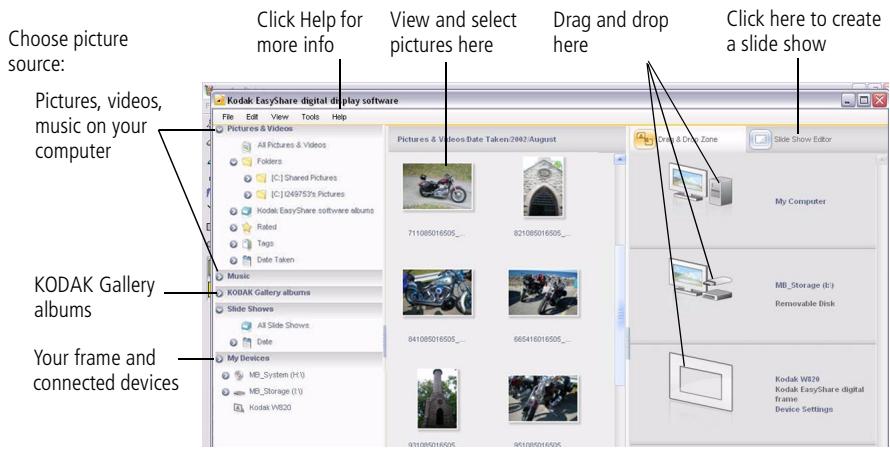Click the thumbnail pane vertical scrollbar thumb
The image size is (890, 449).
coord(620,316)
